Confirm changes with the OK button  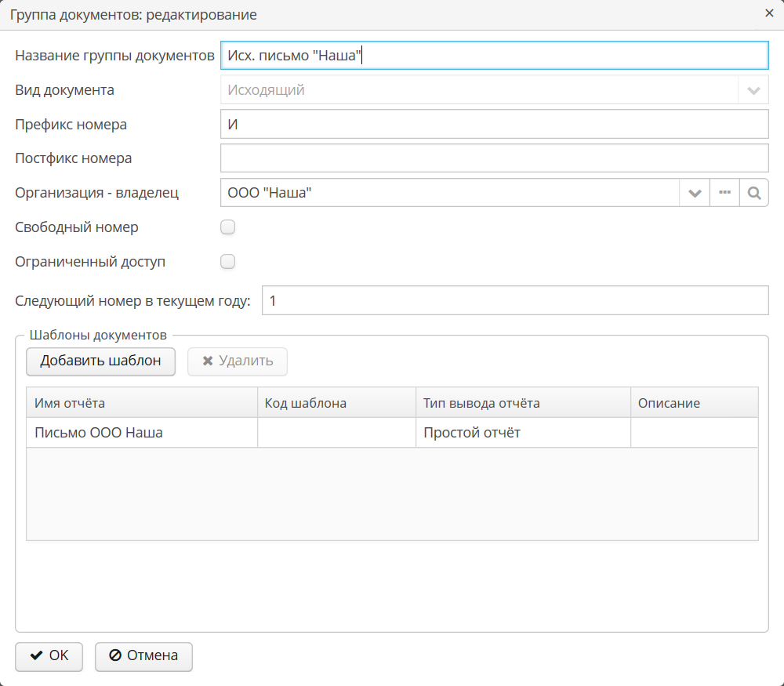coord(49,655)
